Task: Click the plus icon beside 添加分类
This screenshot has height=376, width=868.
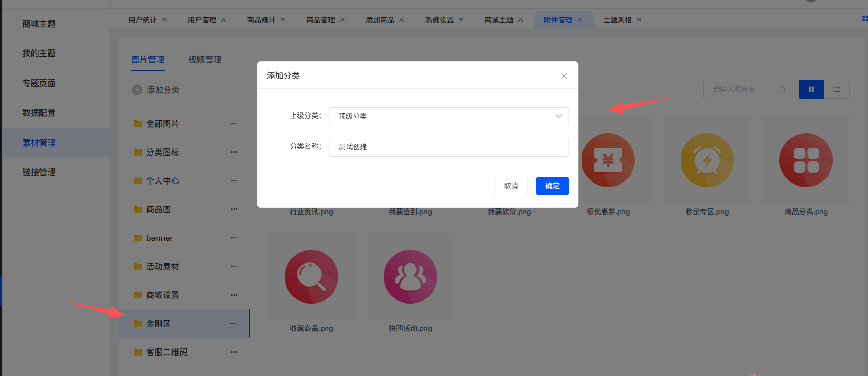Action: point(137,90)
